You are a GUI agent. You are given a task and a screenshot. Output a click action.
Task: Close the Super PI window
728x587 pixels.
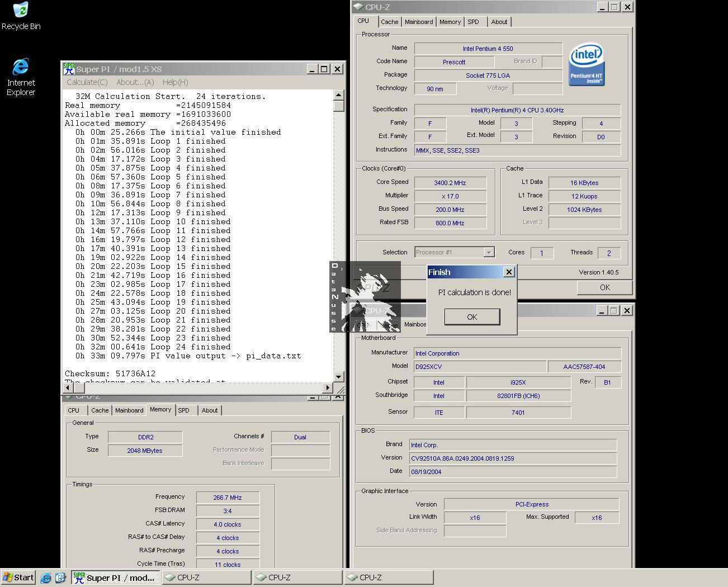tap(337, 69)
